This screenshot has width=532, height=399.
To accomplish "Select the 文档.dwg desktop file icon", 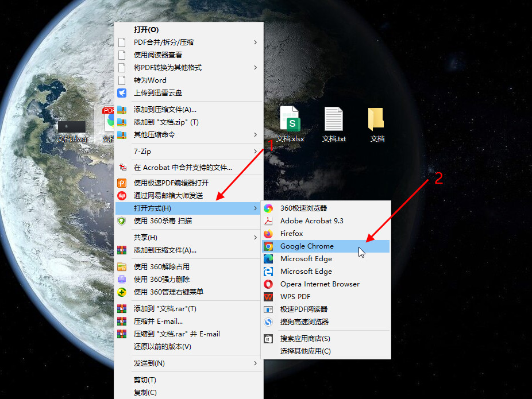I will [x=72, y=127].
